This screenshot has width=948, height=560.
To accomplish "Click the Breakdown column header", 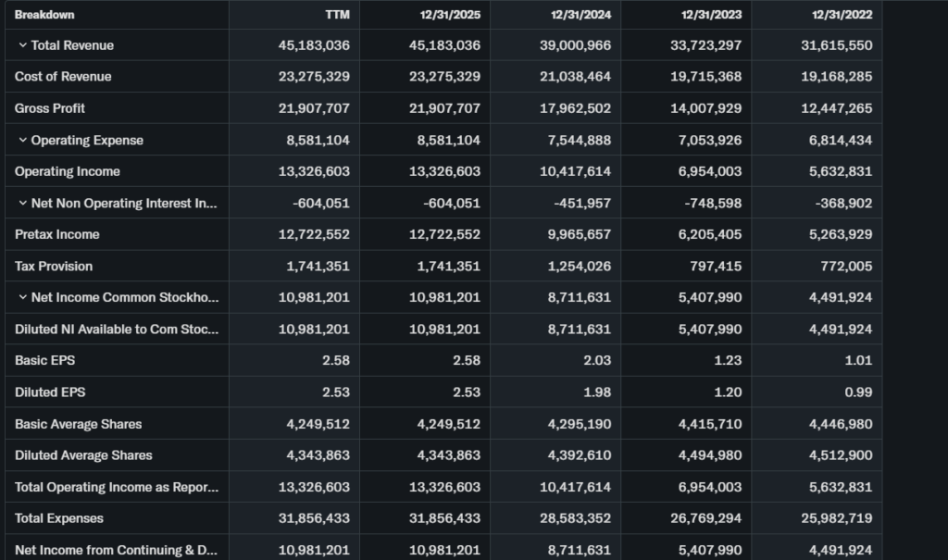I will tap(44, 15).
